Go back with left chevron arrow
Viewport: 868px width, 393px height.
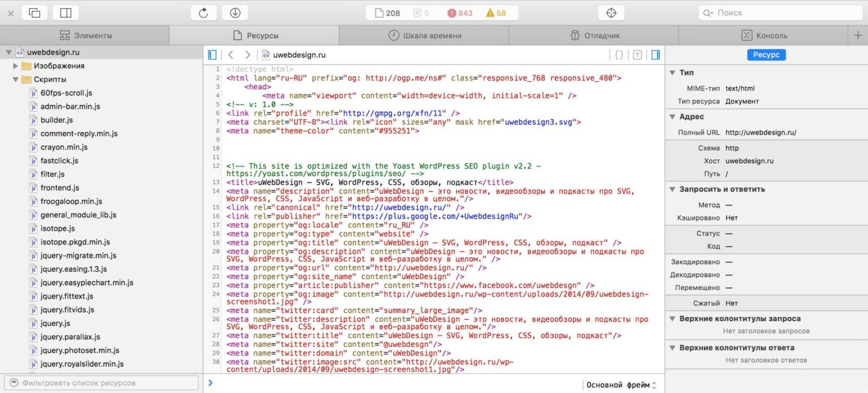[231, 55]
